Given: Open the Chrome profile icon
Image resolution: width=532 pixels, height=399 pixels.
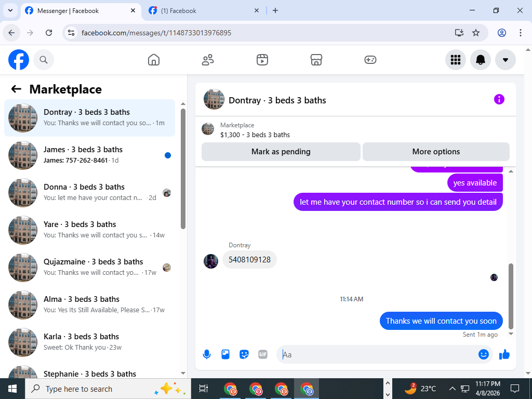Looking at the screenshot, I should 502,33.
